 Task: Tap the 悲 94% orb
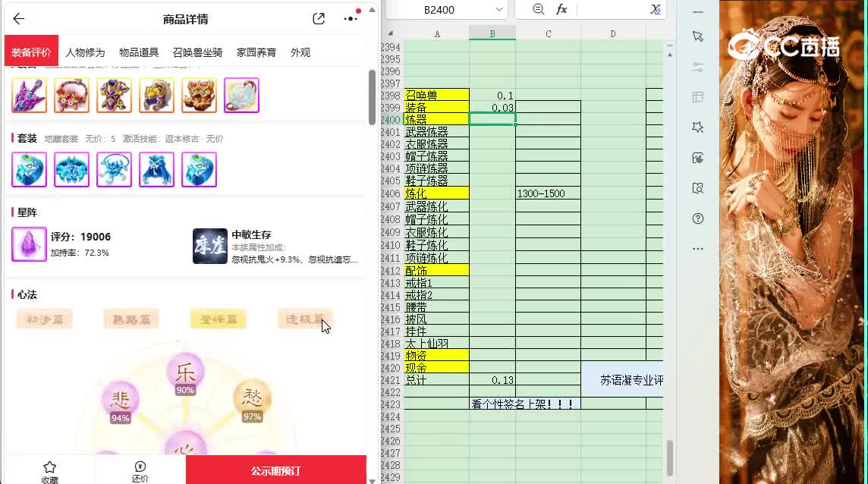pos(120,402)
